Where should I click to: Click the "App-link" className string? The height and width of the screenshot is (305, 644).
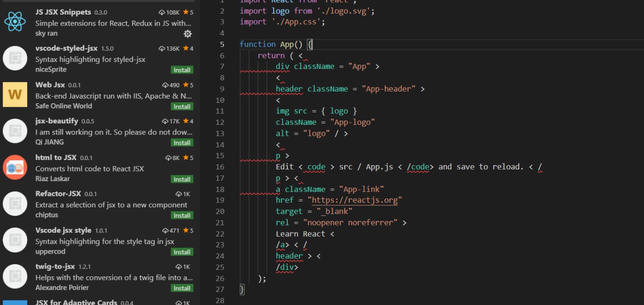click(362, 189)
